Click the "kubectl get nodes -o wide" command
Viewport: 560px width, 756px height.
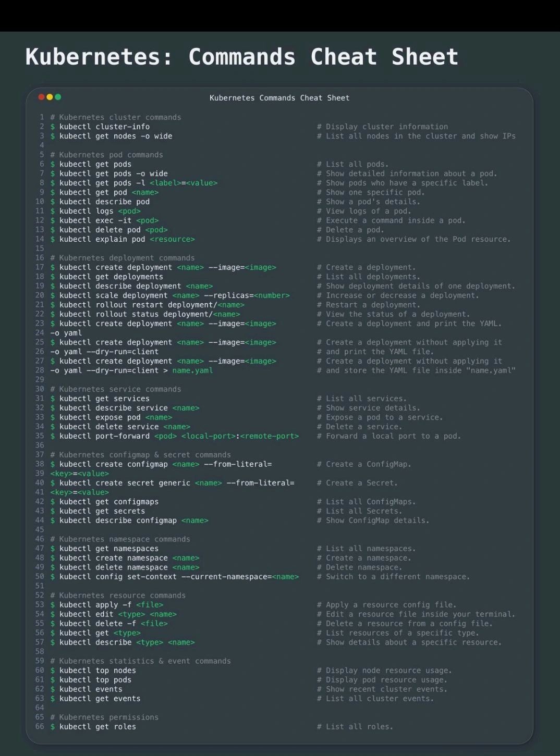(x=115, y=136)
